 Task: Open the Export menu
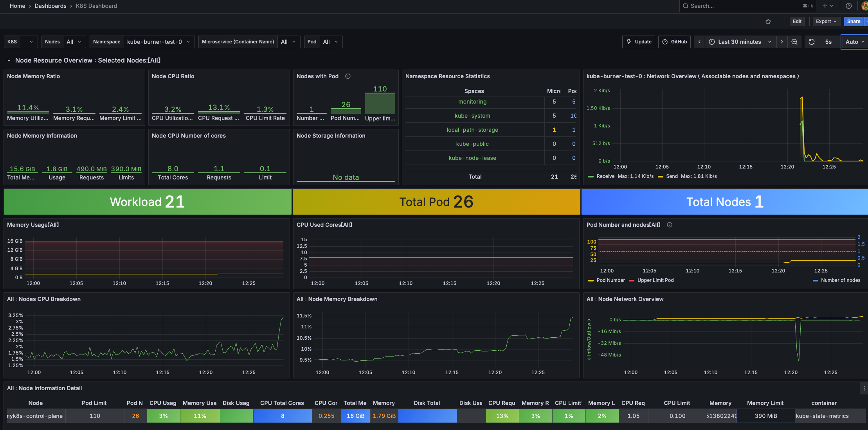tap(826, 21)
